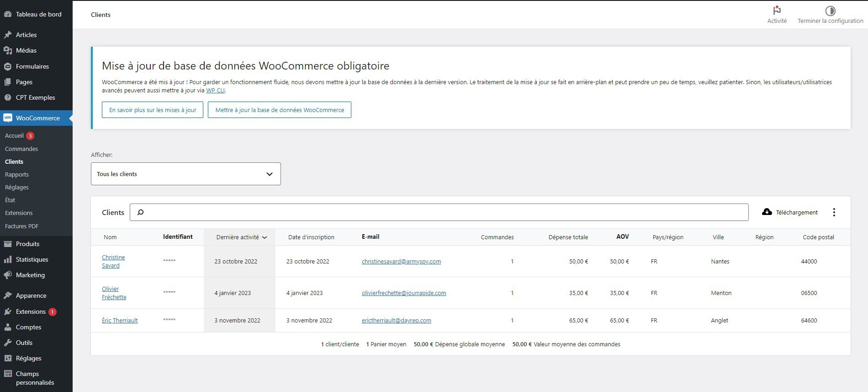Open Réglages under WooCommerce submenu
Viewport: 868px width, 392px height.
coord(17,187)
